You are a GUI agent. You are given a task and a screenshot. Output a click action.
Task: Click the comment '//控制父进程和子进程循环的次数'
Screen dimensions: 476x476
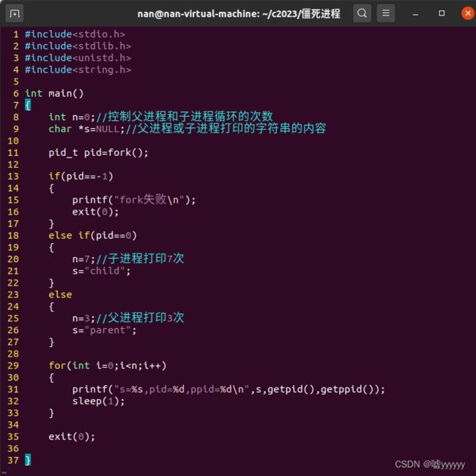coord(185,116)
